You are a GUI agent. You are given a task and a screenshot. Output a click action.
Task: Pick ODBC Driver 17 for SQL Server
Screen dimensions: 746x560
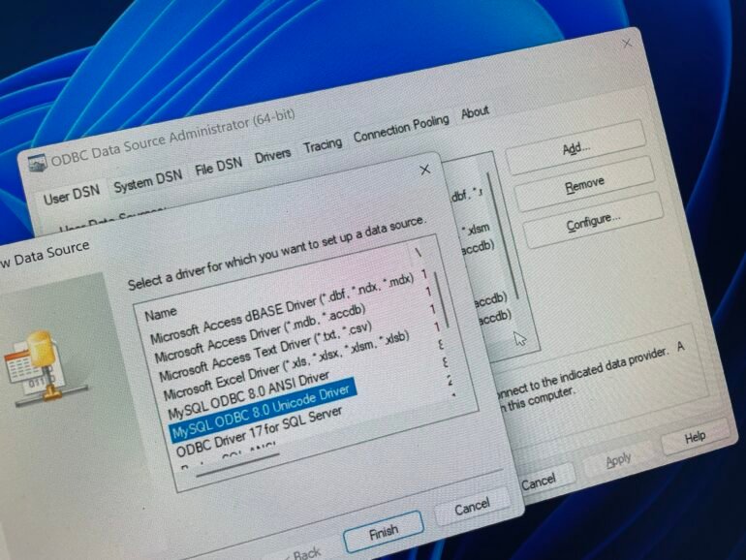[252, 428]
